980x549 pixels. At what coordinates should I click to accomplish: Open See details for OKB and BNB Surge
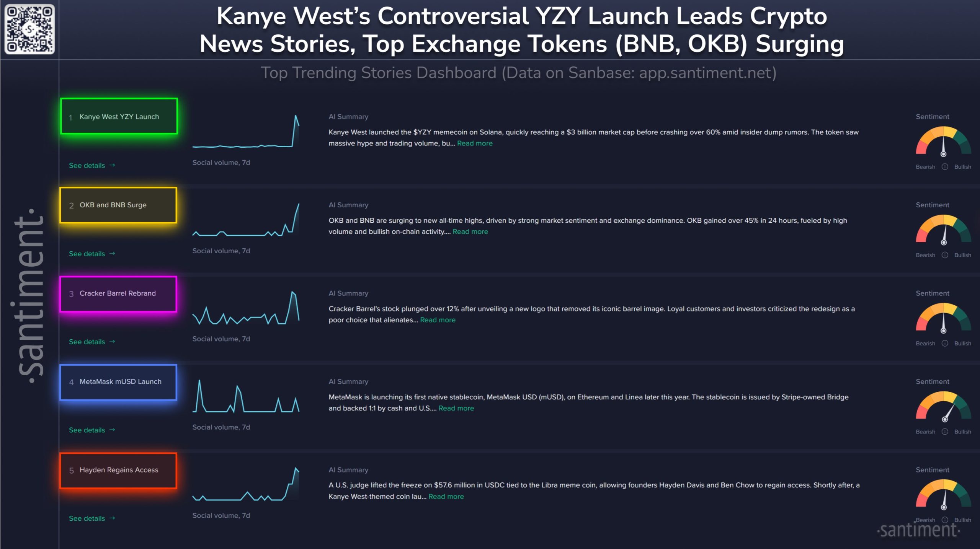[91, 253]
